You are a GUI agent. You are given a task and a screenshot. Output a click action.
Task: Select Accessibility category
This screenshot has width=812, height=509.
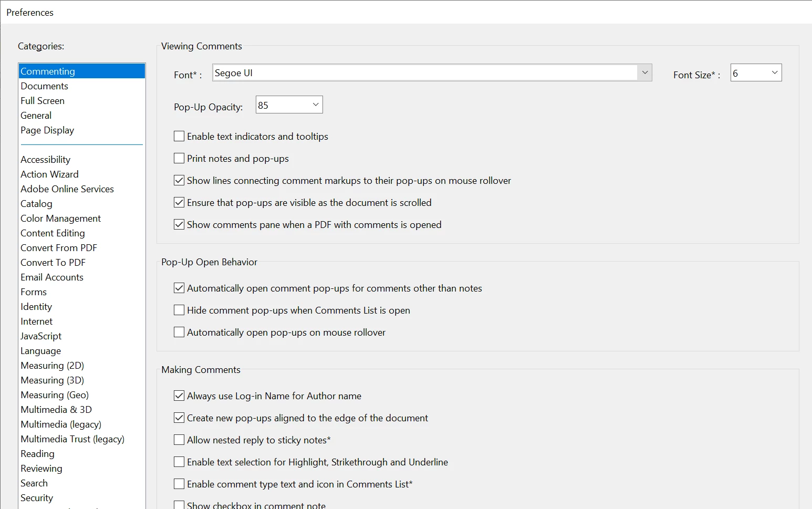click(x=82, y=160)
